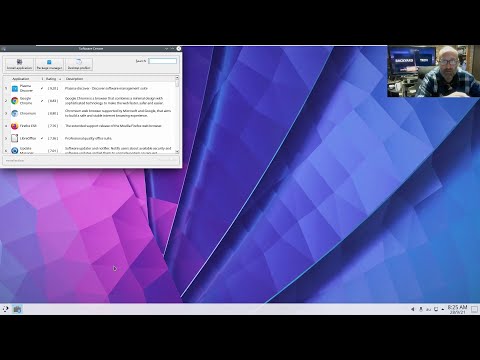Expand the Update Manager row

coord(6,151)
